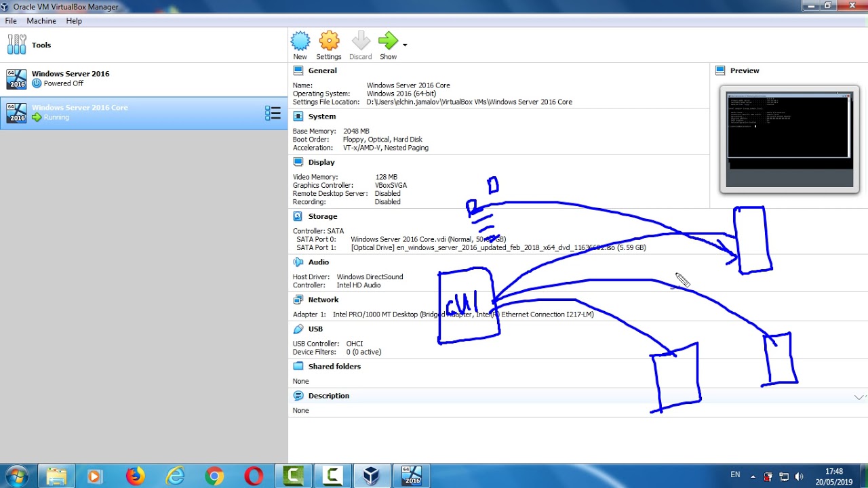Click the VM preview thumbnail

coord(789,139)
